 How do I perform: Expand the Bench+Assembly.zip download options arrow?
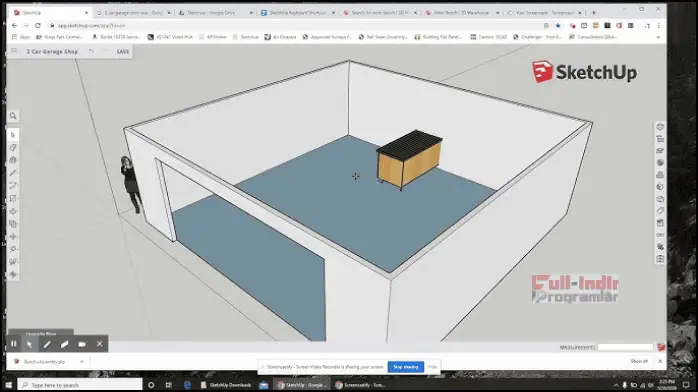[x=82, y=362]
